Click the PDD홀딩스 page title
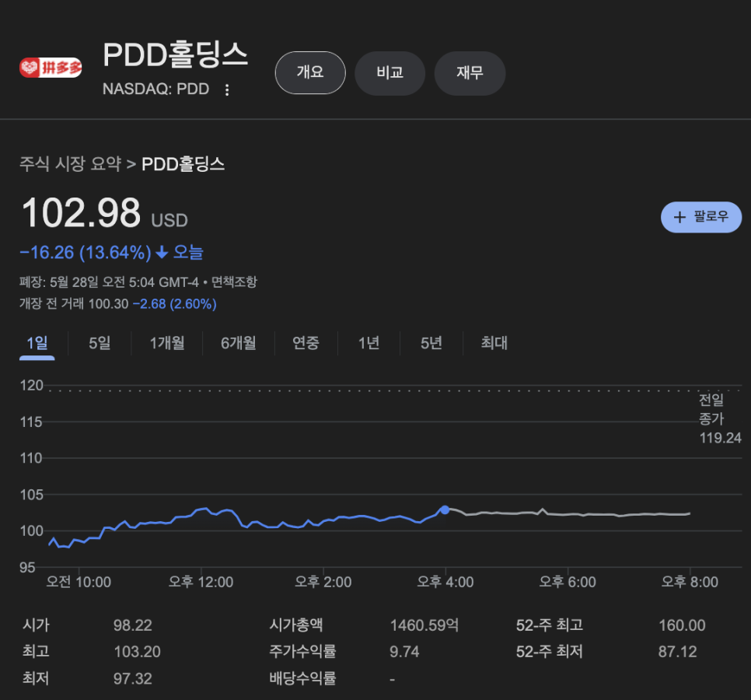The image size is (751, 700). (175, 54)
